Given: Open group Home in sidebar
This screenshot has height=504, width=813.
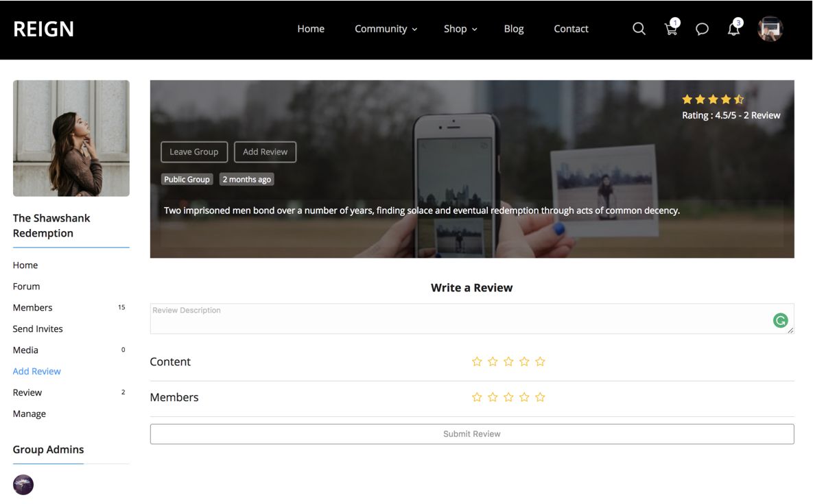Looking at the screenshot, I should (25, 265).
